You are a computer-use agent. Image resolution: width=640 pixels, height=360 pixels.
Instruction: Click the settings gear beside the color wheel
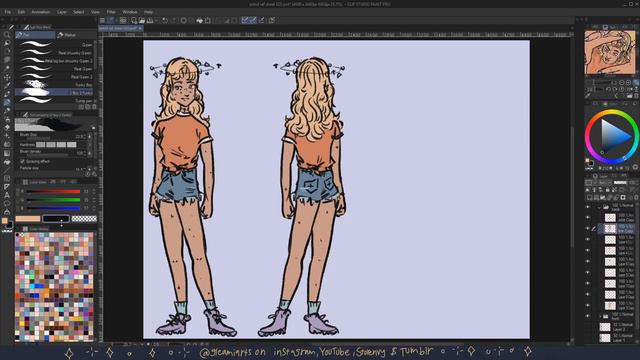(635, 168)
